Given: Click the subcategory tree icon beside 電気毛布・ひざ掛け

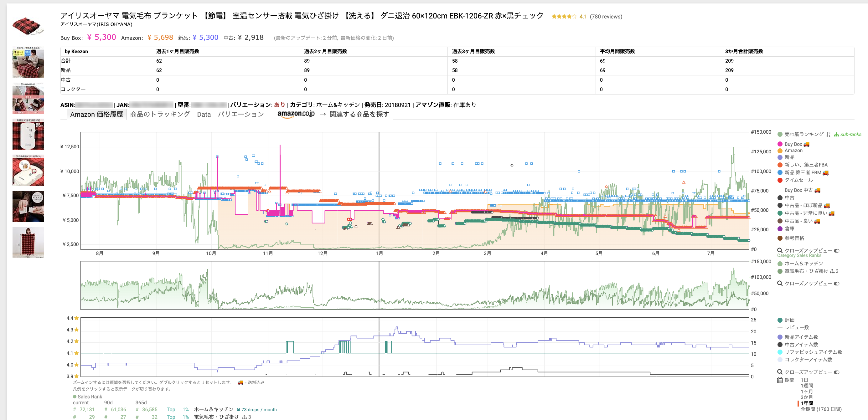Looking at the screenshot, I should point(832,271).
